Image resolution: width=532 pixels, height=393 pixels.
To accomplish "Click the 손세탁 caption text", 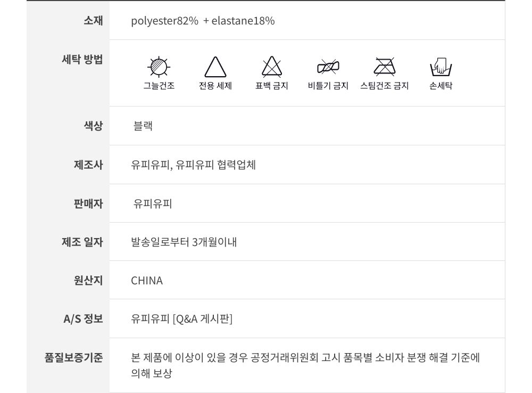I will coord(440,86).
